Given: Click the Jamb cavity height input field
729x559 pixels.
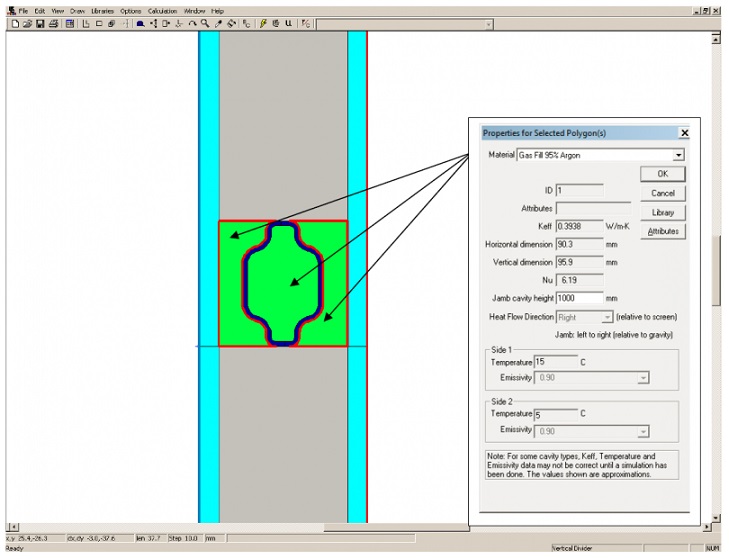Looking at the screenshot, I should (x=579, y=297).
